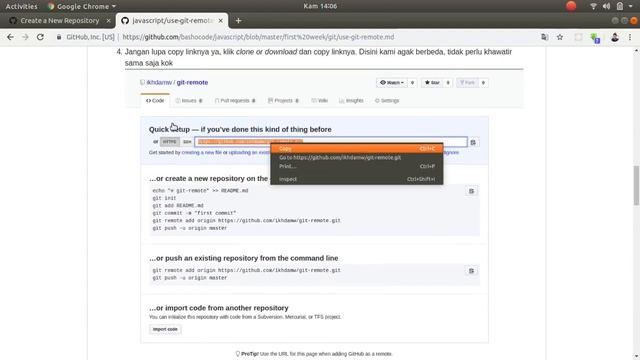
Task: Copy the push existing repository commands
Action: click(471, 271)
